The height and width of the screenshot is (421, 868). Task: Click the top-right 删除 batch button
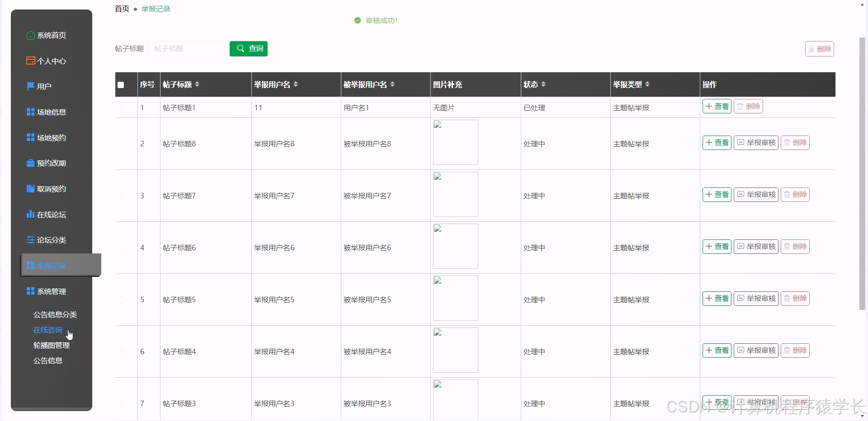tap(820, 49)
